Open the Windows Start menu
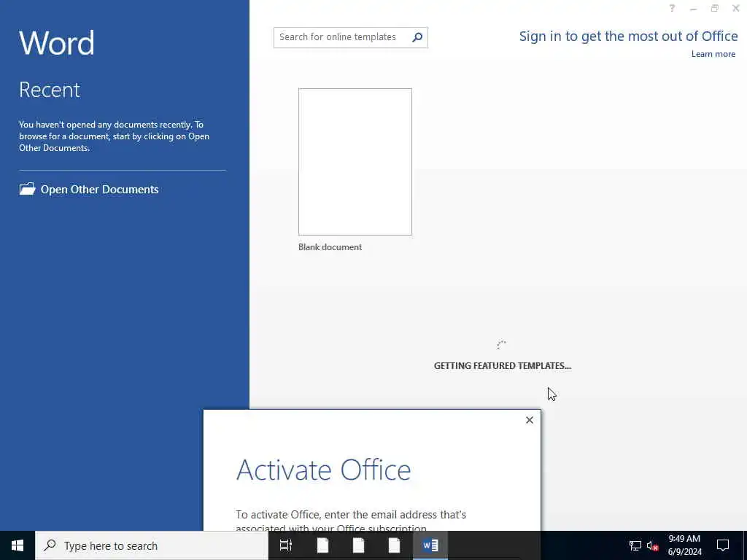The height and width of the screenshot is (560, 747). click(18, 545)
